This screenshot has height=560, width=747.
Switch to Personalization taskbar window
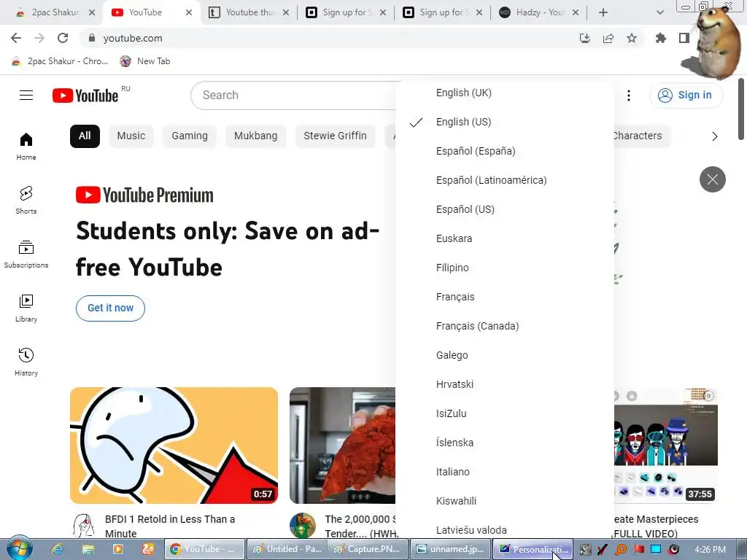533,549
